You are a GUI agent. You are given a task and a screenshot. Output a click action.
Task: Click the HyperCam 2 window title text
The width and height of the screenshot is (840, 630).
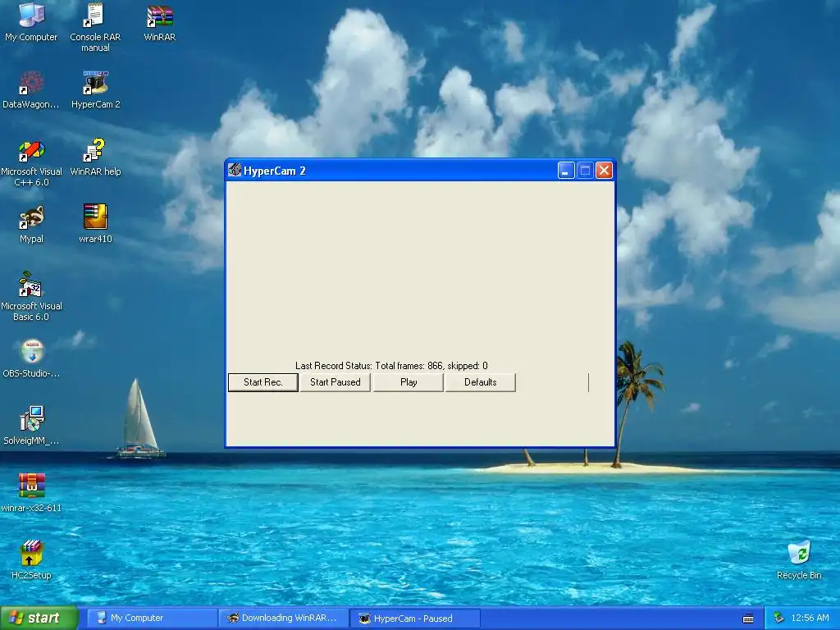[274, 171]
